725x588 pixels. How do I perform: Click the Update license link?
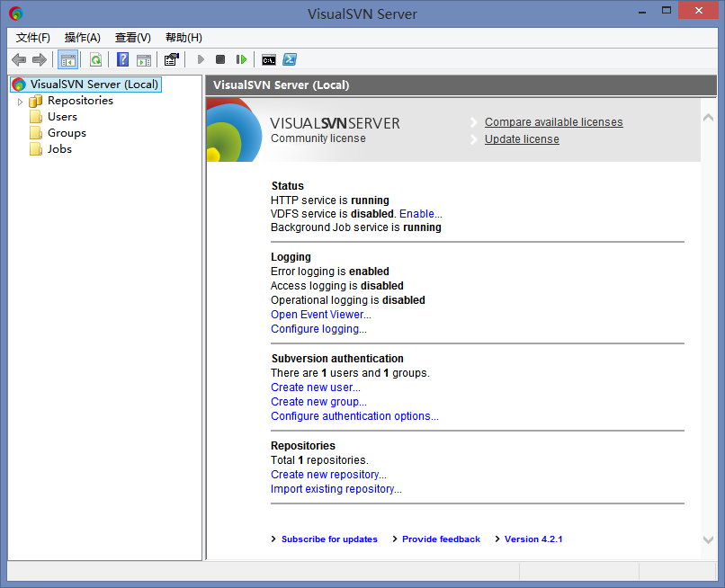[522, 139]
